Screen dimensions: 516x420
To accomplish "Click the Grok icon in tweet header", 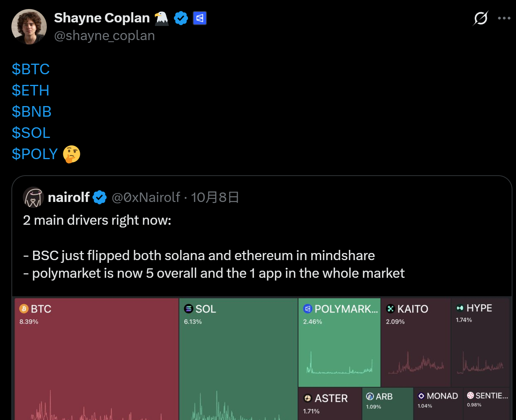I will tap(481, 18).
